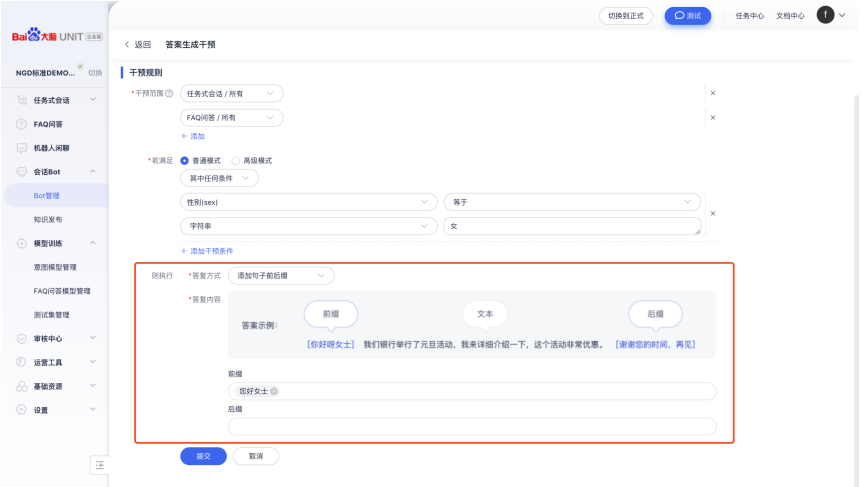
Task: Open 测试集管理 in the sidebar
Action: 52,315
